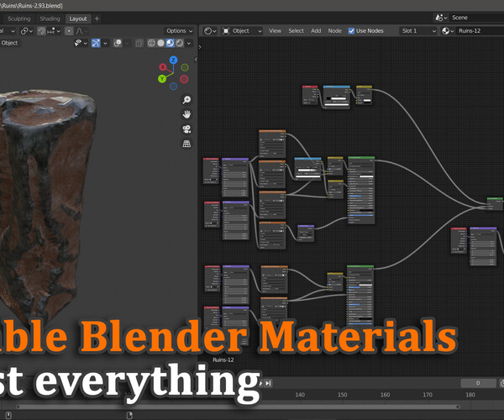Select the Layout workspace tab
504x420 pixels.
(x=78, y=18)
